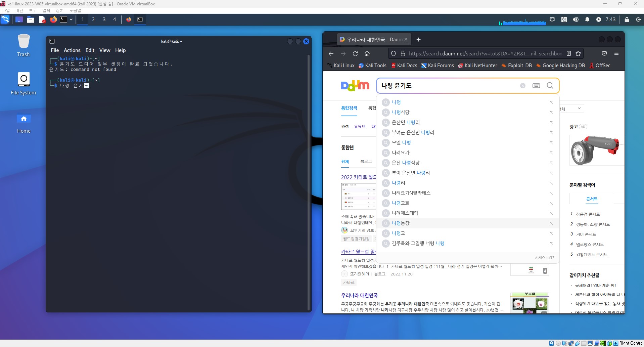Image resolution: width=644 pixels, height=347 pixels.
Task: Toggle reader view in the address bar
Action: pyautogui.click(x=569, y=53)
